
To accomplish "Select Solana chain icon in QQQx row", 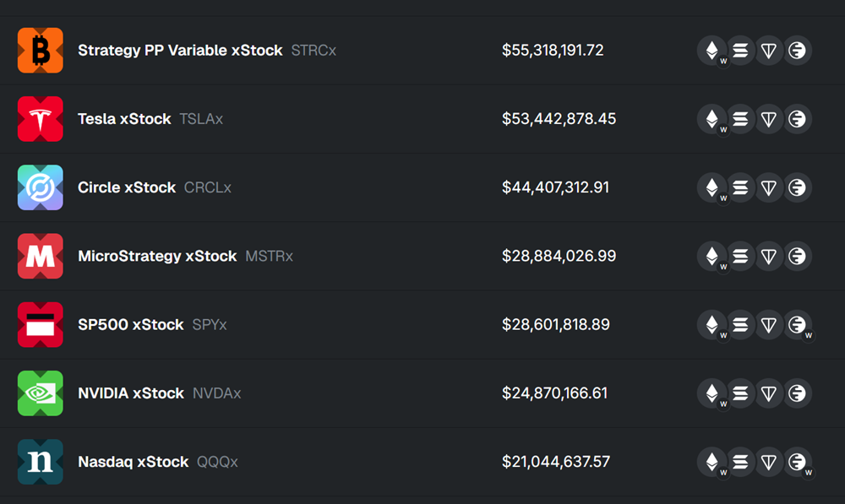I will 740,462.
